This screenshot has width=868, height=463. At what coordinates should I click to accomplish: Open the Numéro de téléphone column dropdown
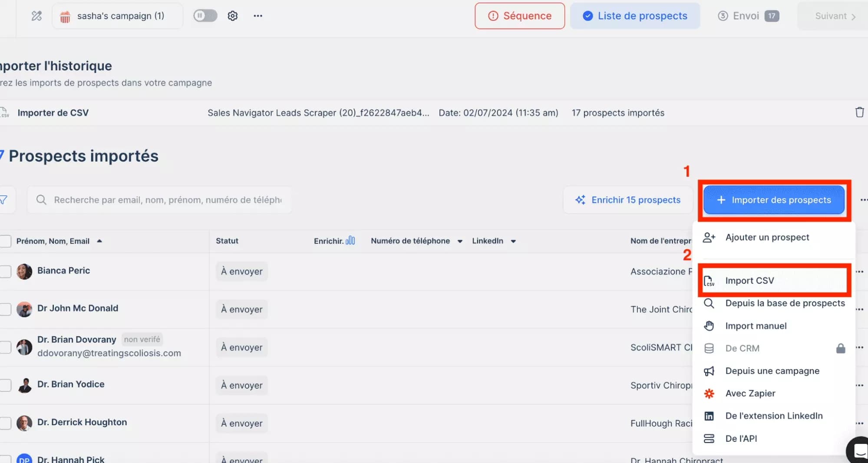click(459, 241)
